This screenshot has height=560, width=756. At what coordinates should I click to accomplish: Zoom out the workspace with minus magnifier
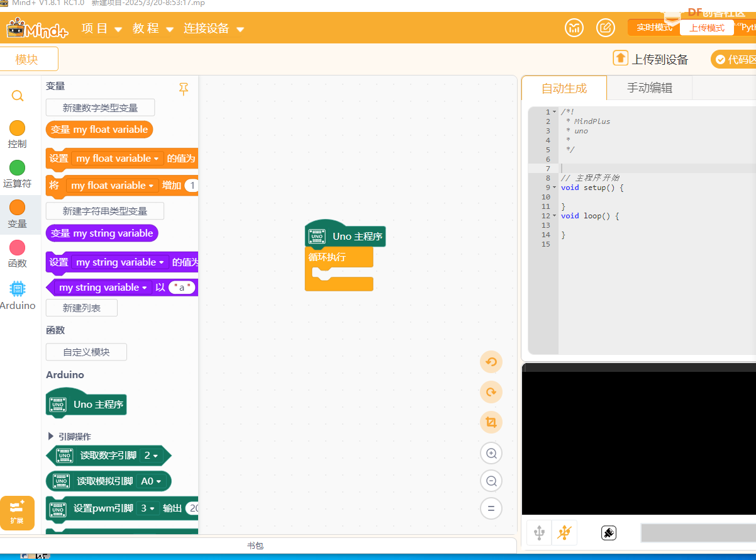[x=491, y=481]
